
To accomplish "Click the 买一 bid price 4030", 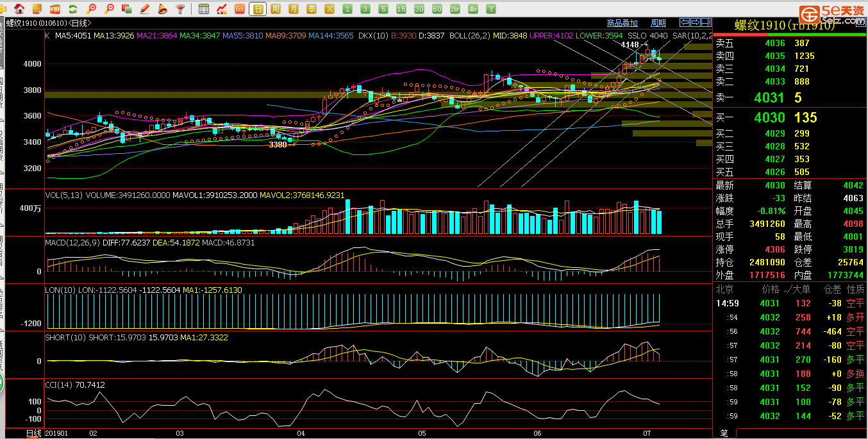I will click(769, 117).
